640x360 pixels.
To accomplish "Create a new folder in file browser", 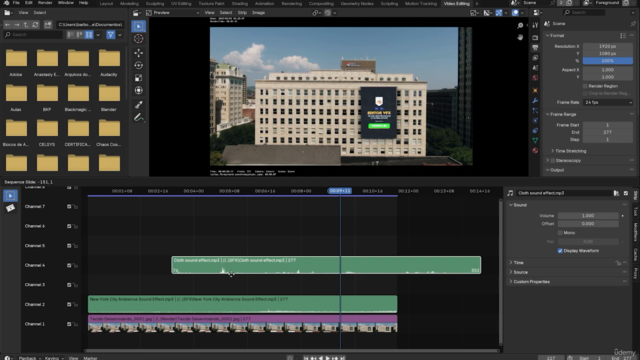I will click(x=48, y=25).
